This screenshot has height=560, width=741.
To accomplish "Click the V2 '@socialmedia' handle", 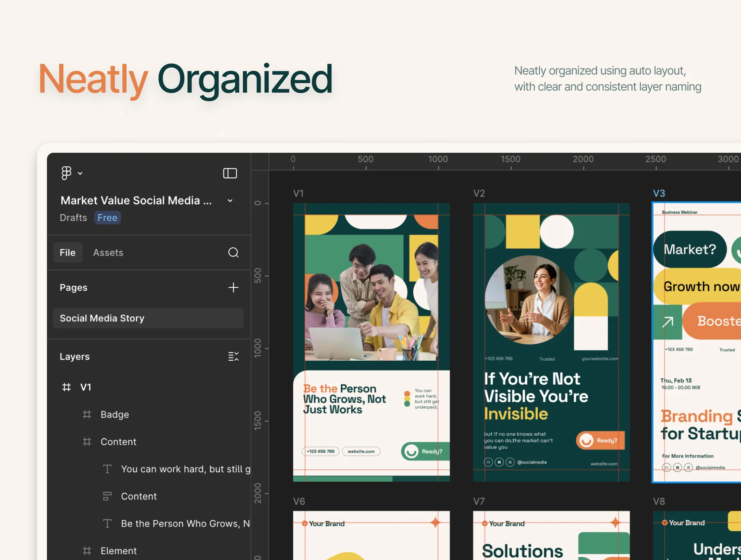I will [x=532, y=462].
